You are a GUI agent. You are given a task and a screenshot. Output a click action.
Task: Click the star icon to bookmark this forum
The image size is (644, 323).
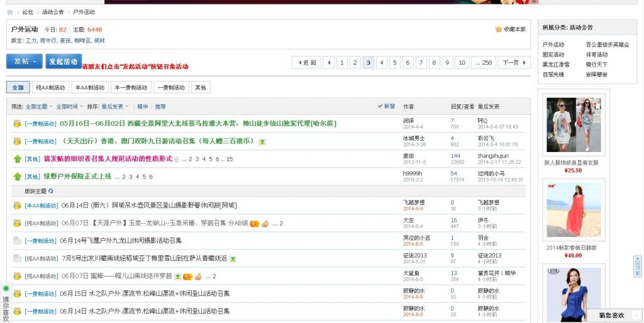click(498, 29)
